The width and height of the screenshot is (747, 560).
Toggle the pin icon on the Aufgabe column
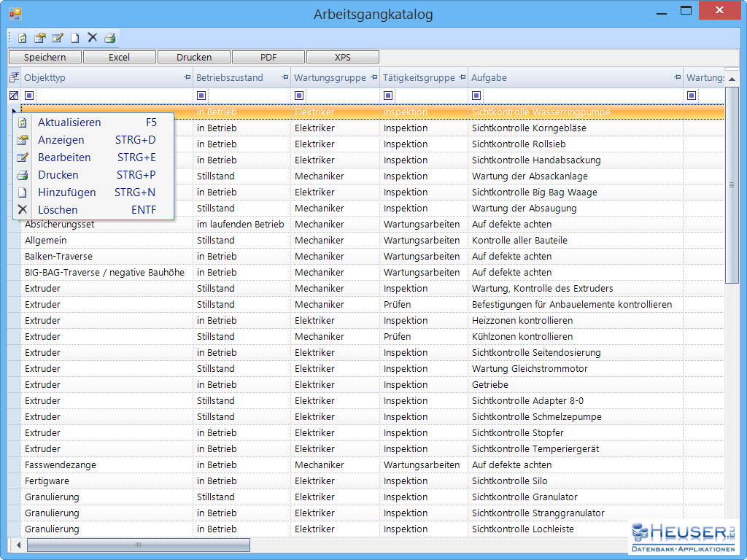coord(677,78)
